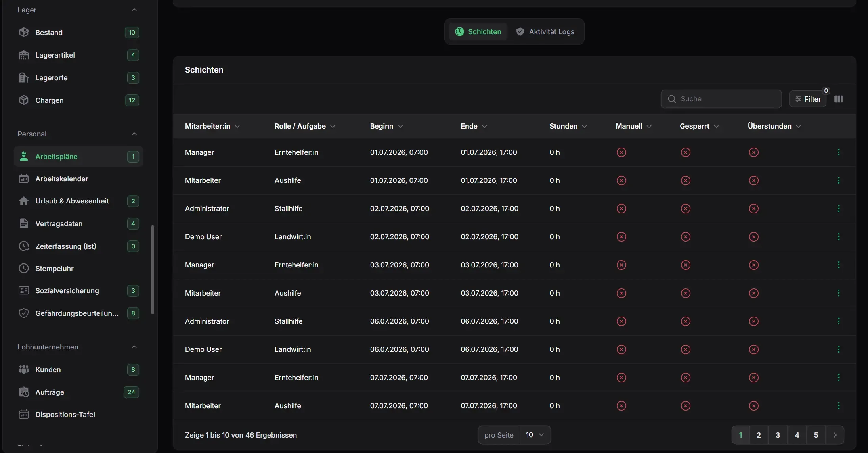Toggle Überstunden status for last Aushilfe row

(x=754, y=406)
